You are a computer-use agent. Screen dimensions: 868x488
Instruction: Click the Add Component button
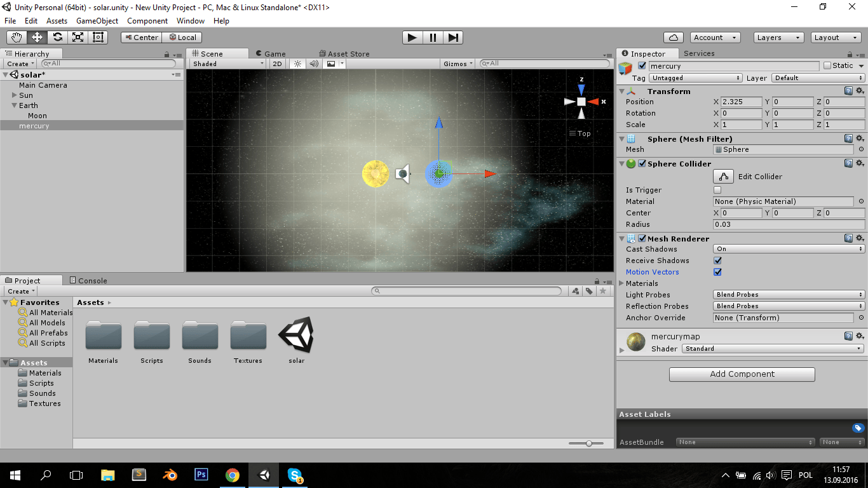tap(742, 374)
